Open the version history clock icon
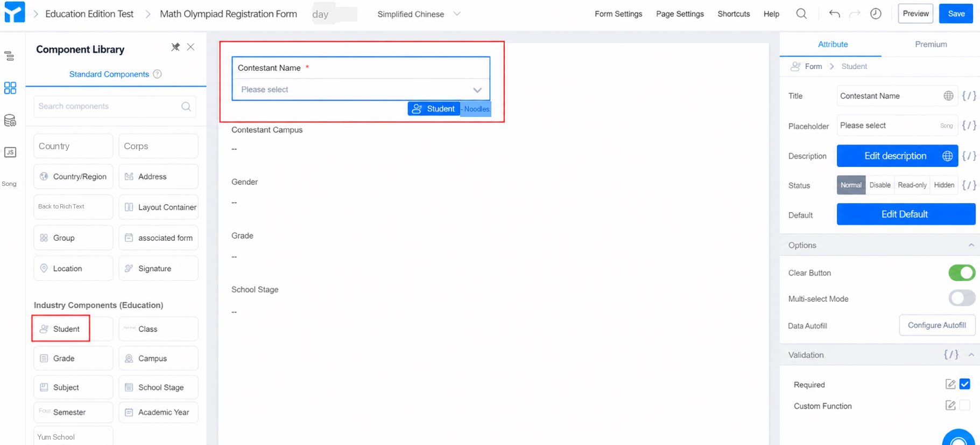 pos(876,14)
